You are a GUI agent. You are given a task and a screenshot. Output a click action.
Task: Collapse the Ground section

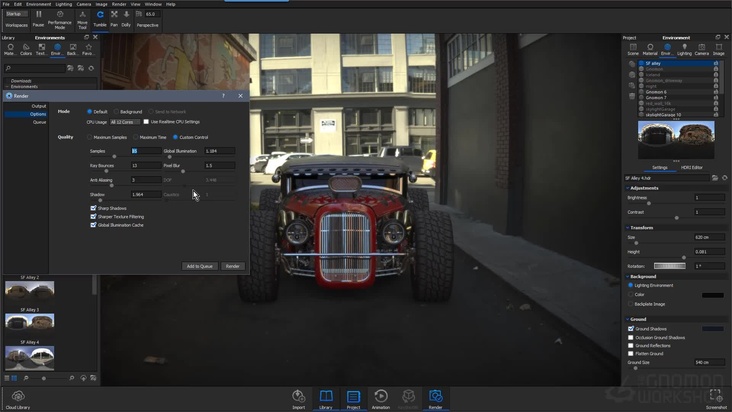[627, 319]
